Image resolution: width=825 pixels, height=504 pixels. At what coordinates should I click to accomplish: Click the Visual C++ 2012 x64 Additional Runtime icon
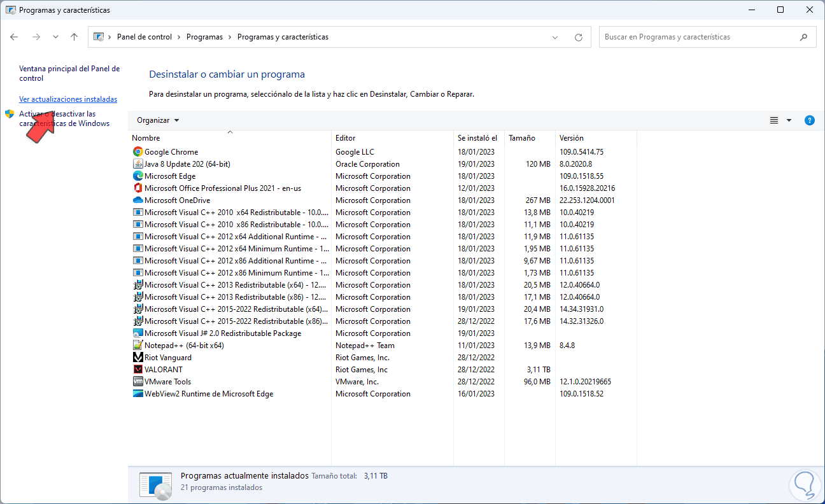point(138,237)
